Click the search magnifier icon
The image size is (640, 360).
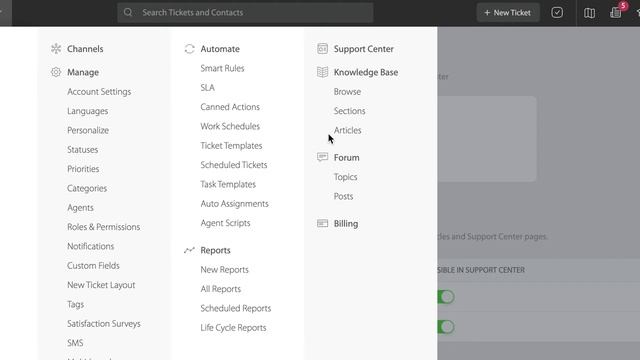pos(128,12)
